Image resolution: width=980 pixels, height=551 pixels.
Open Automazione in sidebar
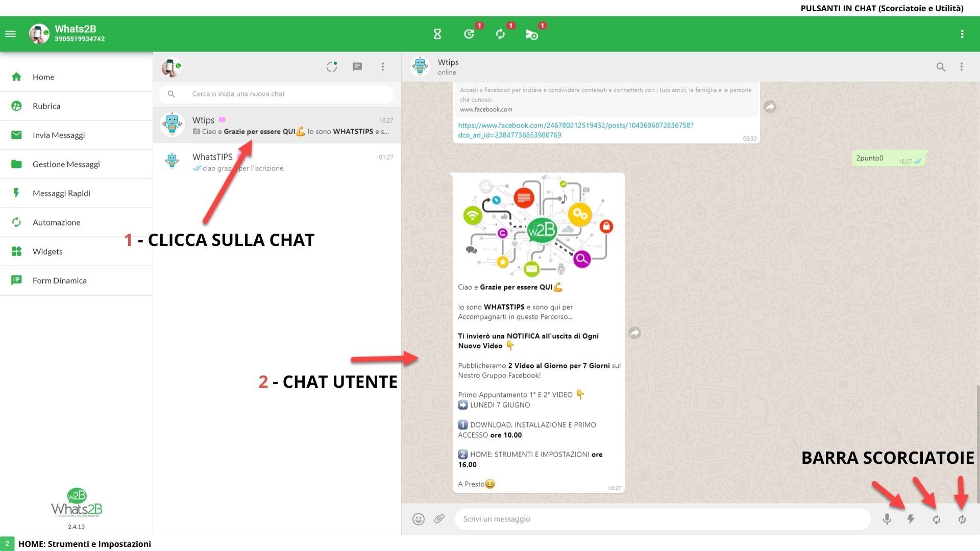point(77,222)
